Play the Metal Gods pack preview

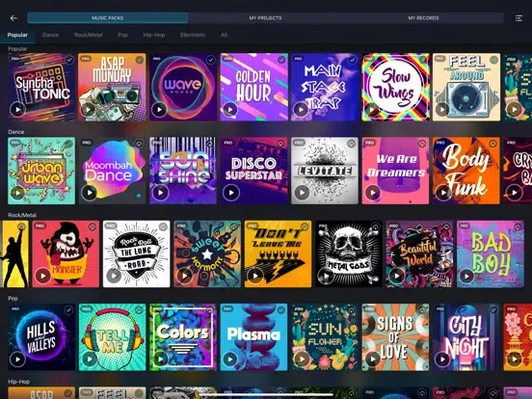click(326, 276)
